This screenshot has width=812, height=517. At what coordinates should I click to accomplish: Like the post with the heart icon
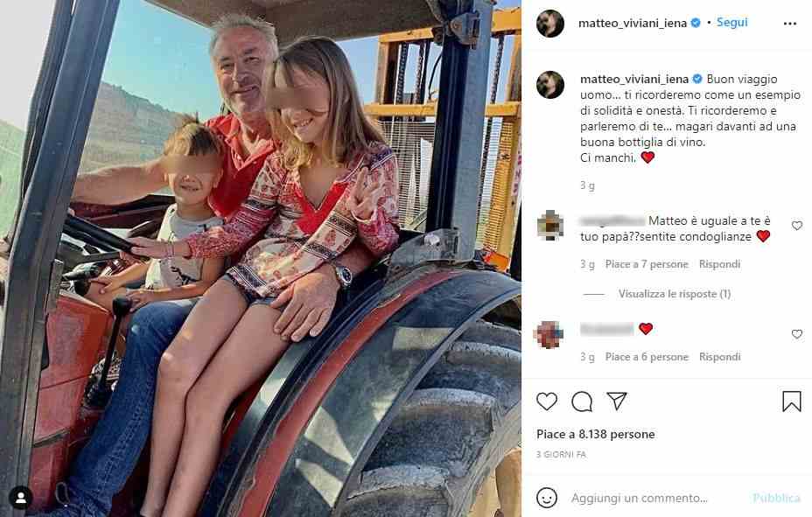pos(546,402)
